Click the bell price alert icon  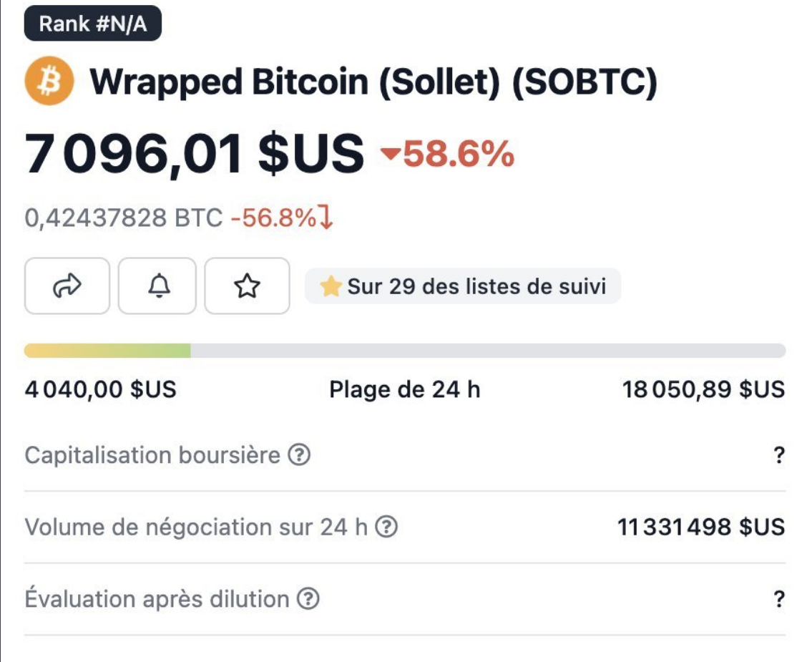click(x=157, y=286)
